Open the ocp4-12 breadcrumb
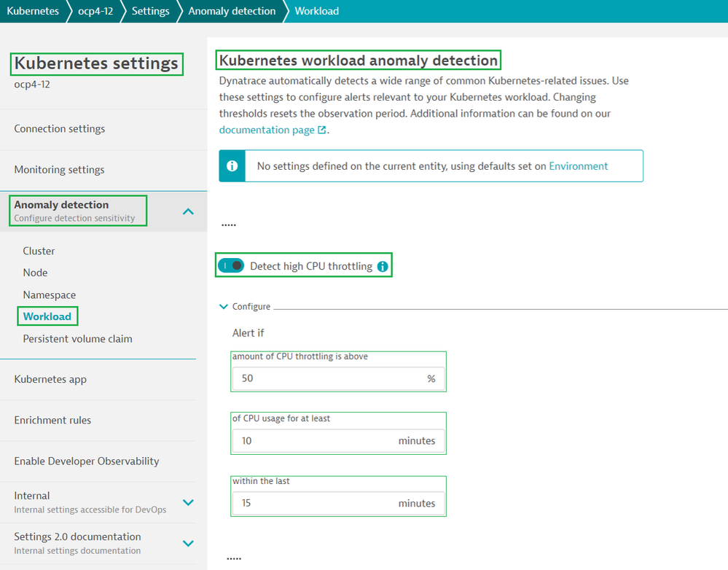The height and width of the screenshot is (570, 728). 95,11
